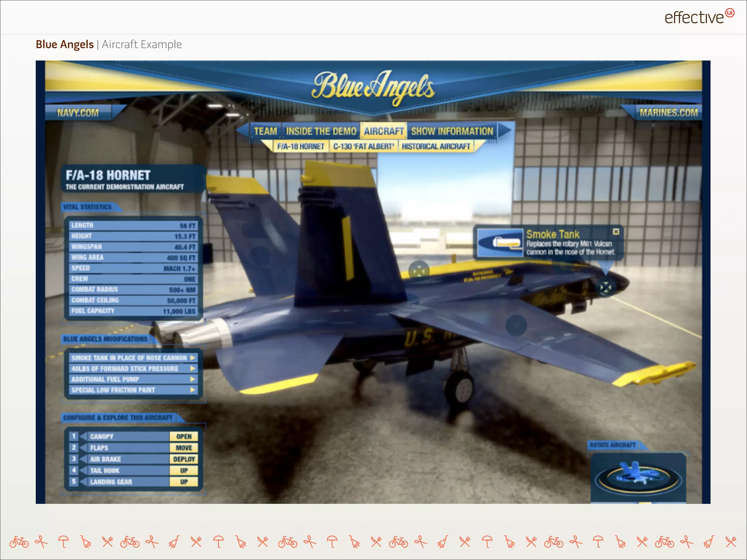
Task: Click the ROTATE AIRCRAFT label
Action: (x=613, y=445)
